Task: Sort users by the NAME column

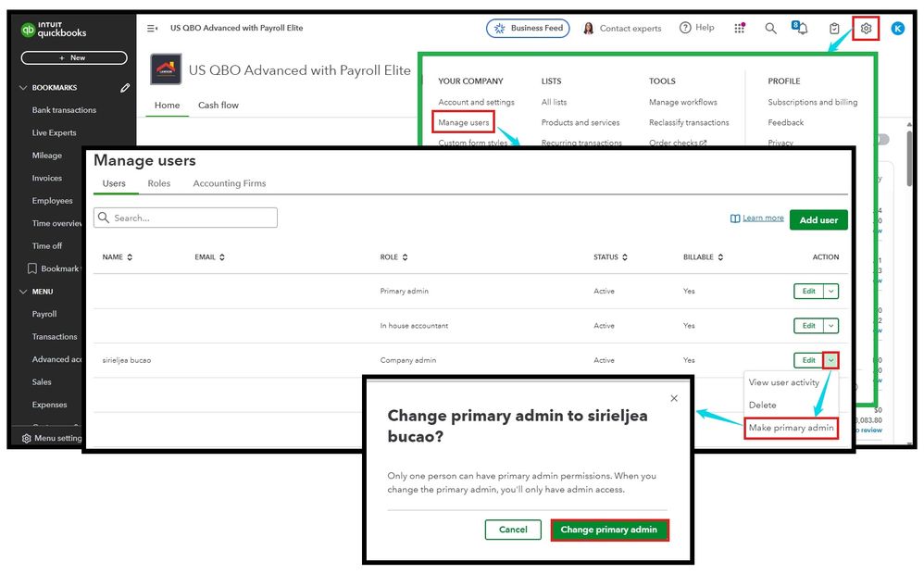Action: tap(118, 257)
